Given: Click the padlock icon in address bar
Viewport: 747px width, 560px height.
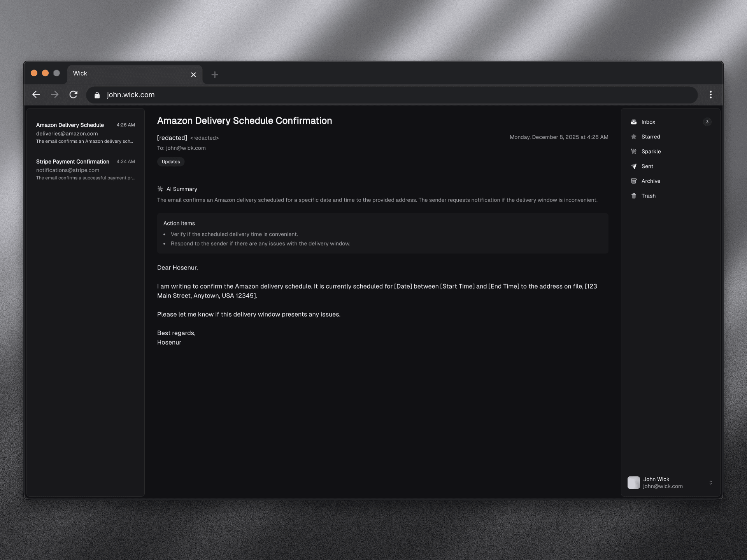Looking at the screenshot, I should point(96,94).
